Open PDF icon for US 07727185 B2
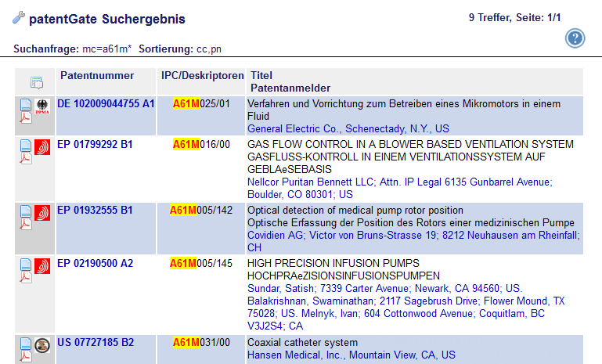Screen dimensions: 602x364 tap(26, 356)
